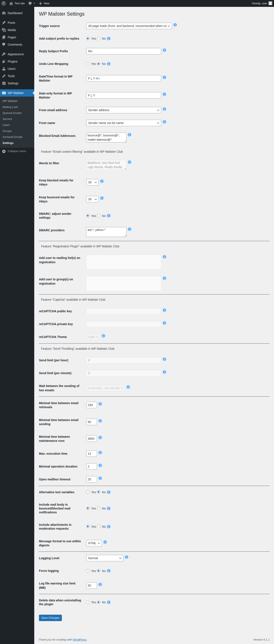
Task: Click info icon next to DMARC providers
Action: click(129, 229)
